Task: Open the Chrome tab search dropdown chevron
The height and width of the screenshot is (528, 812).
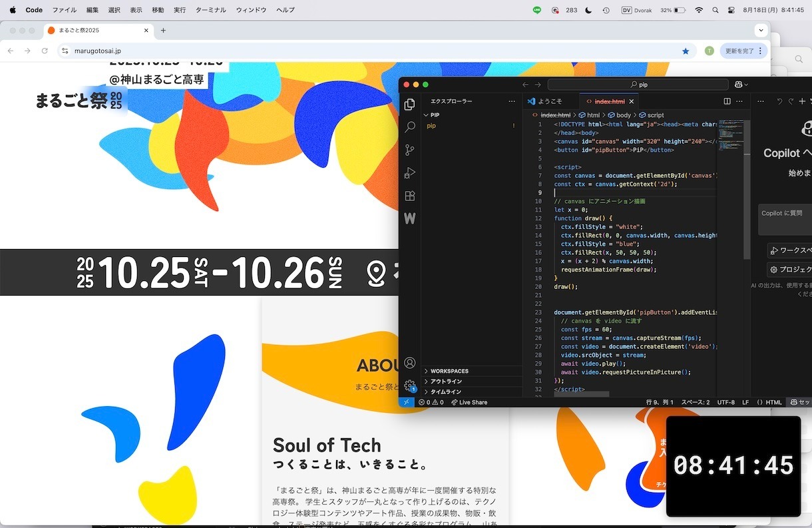Action: pyautogui.click(x=761, y=31)
